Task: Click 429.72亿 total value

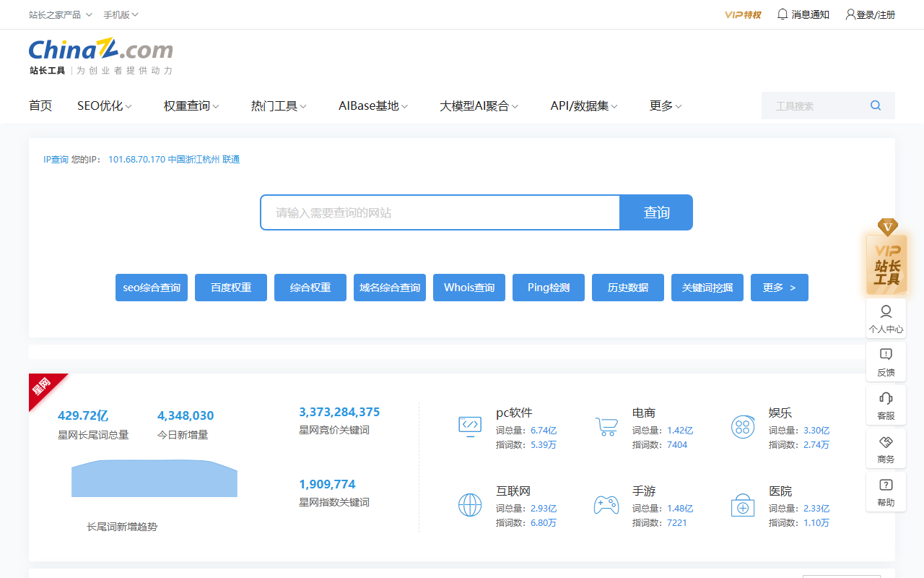Action: [83, 415]
